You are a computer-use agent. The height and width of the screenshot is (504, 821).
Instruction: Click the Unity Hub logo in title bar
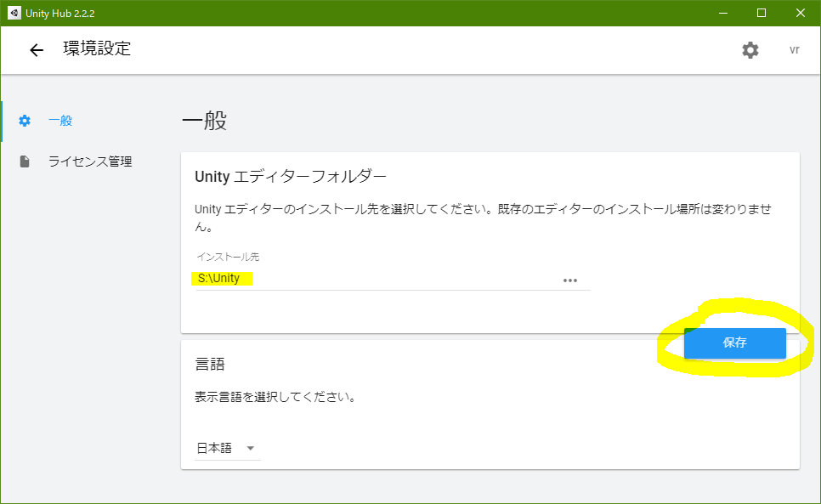14,13
